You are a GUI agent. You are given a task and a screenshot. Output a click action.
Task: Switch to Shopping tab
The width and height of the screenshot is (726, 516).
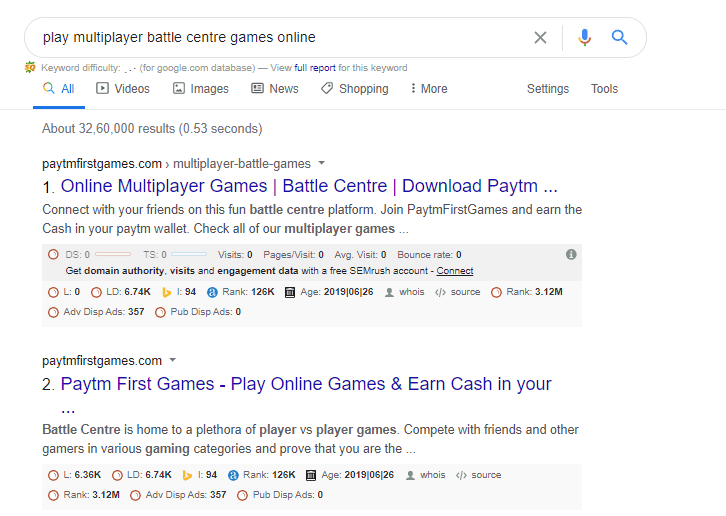pos(355,88)
